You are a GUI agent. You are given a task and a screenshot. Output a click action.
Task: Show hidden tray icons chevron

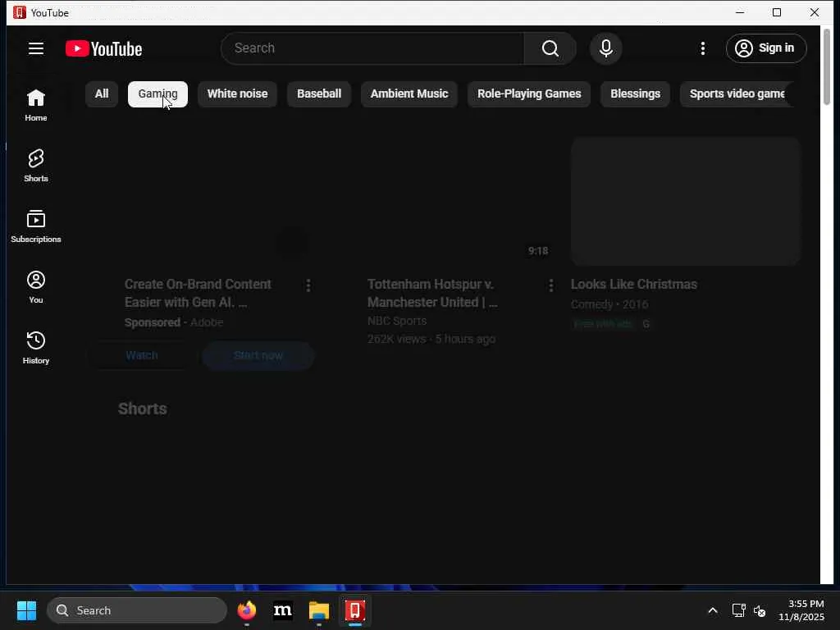pos(713,610)
